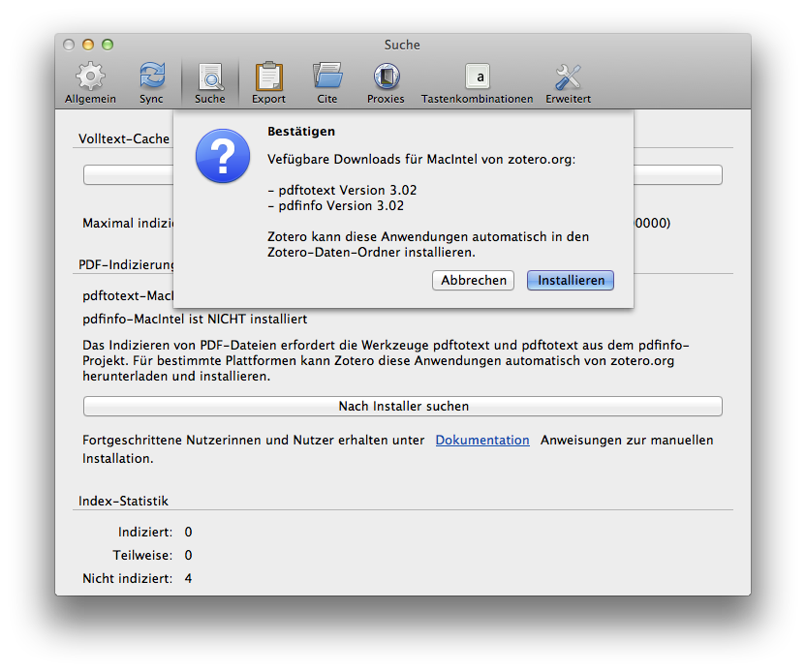Click the 'Bestätigen' dialog heading
This screenshot has height=672, width=806.
[x=301, y=132]
